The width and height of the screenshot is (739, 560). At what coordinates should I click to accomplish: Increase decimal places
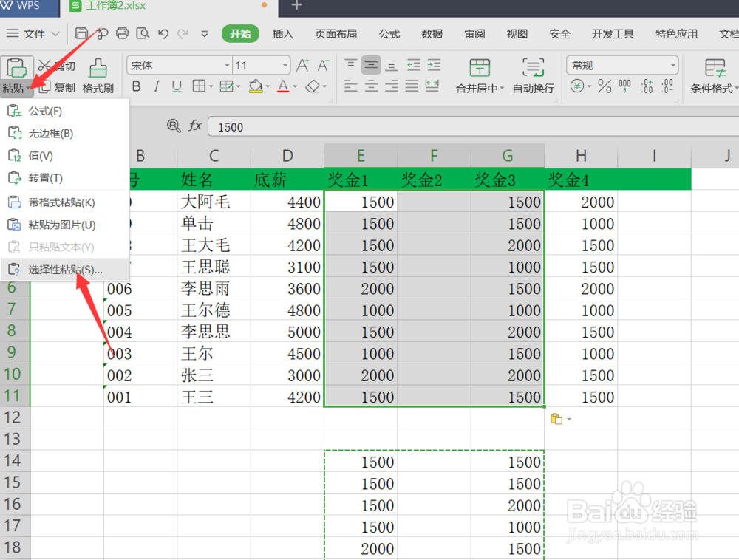647,86
